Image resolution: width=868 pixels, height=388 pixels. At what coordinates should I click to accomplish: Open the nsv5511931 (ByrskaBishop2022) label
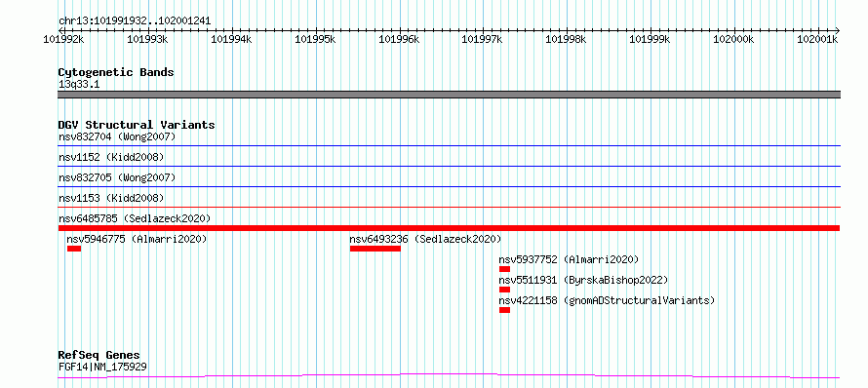coord(583,280)
